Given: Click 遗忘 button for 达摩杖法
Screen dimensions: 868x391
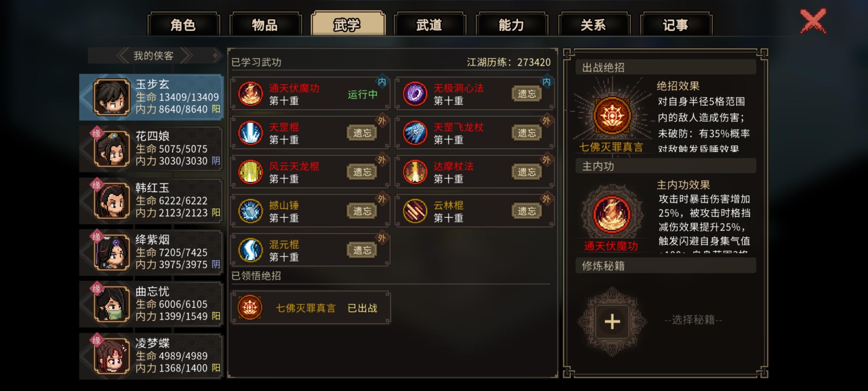Looking at the screenshot, I should pyautogui.click(x=527, y=172).
